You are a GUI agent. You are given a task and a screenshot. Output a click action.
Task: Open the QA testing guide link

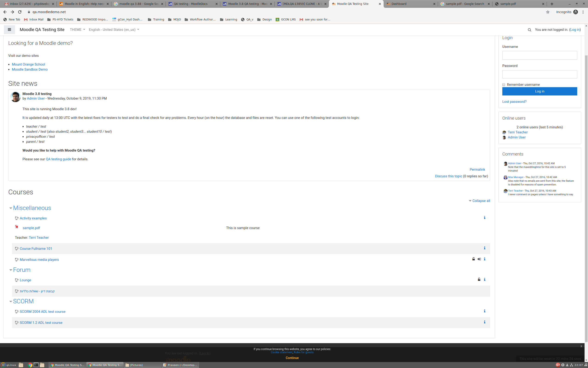point(58,159)
